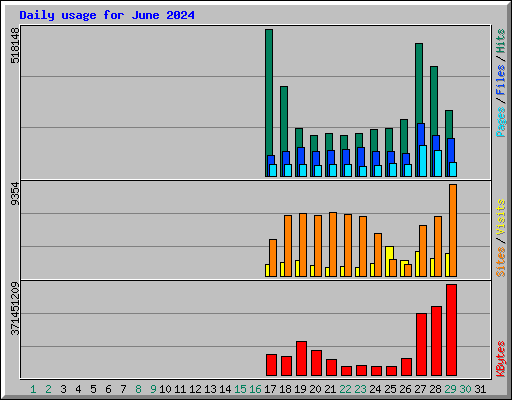512x400 pixels.
Task: Click day label 1 on the axis
Action: [33, 389]
